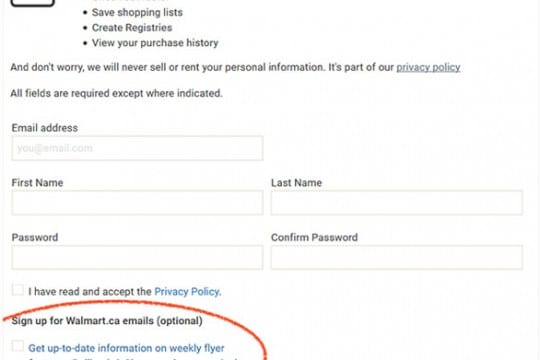
Task: Click the 'I have read and accept the' label
Action: 90,292
